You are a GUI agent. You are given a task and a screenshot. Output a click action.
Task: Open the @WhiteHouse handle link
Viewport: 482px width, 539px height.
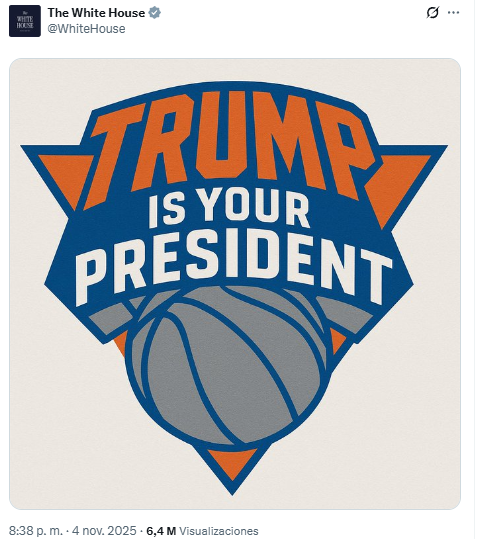pyautogui.click(x=86, y=29)
